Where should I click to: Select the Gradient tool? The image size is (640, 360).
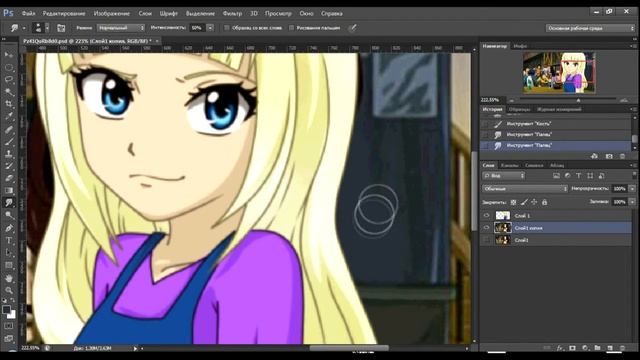coord(9,191)
